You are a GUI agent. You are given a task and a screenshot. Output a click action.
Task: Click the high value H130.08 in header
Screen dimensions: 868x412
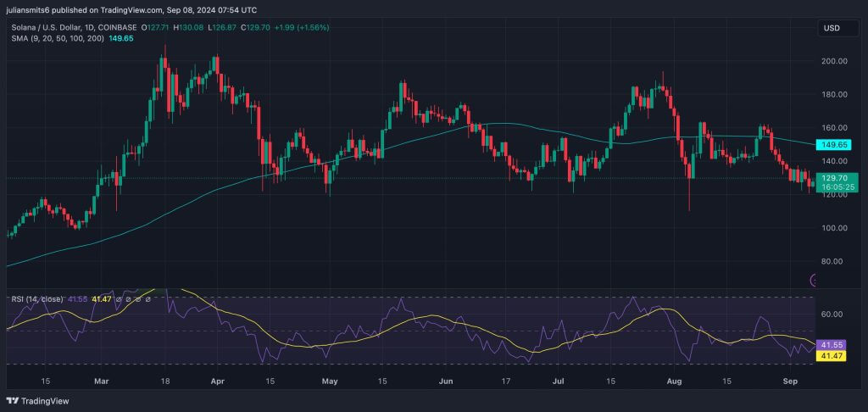(x=188, y=27)
